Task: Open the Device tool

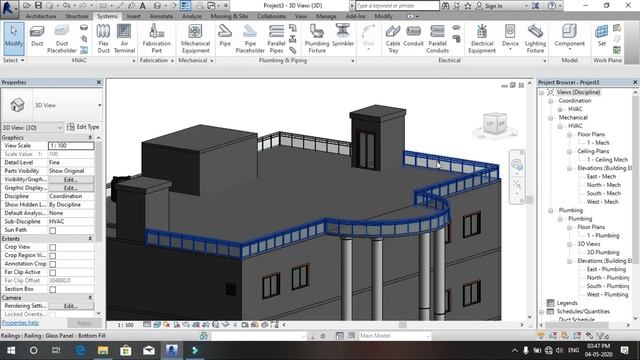Action: 510,38
